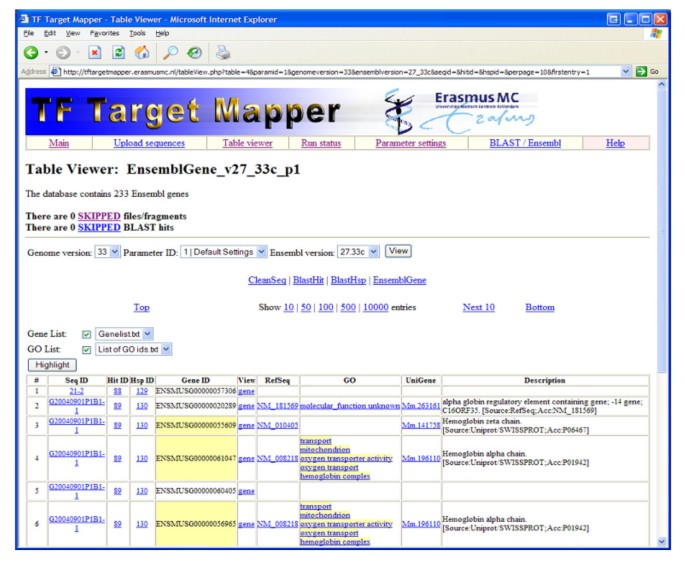
Task: Open the Run status tab
Action: pyautogui.click(x=321, y=143)
